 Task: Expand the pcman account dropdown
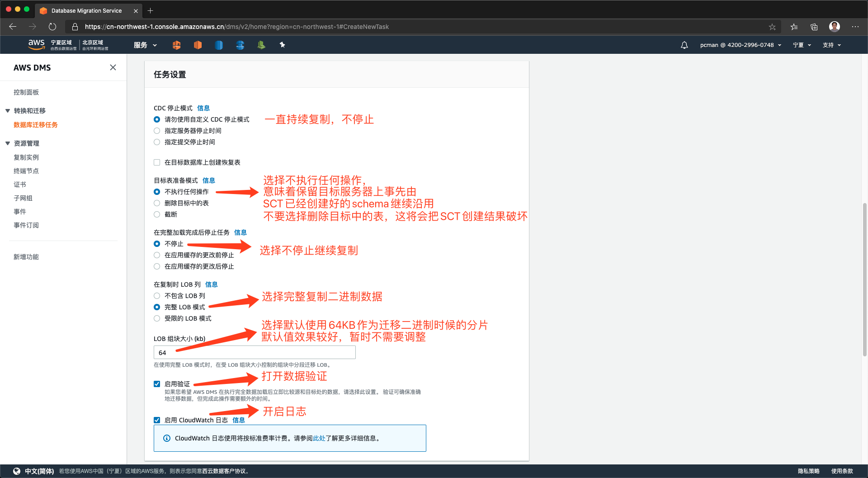tap(740, 45)
